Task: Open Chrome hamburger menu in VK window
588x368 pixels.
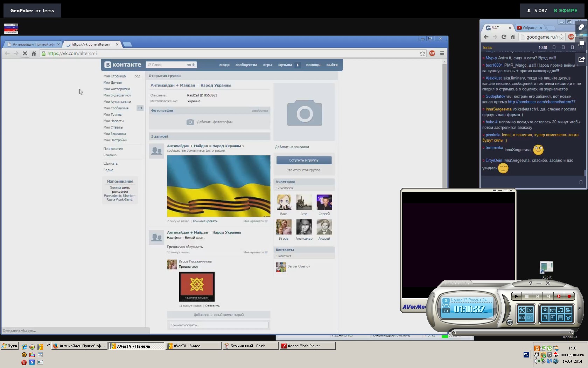Action: point(442,53)
